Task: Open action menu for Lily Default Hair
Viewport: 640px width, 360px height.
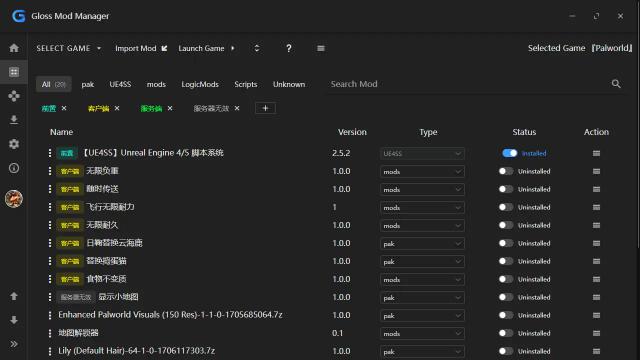Action: coord(596,351)
